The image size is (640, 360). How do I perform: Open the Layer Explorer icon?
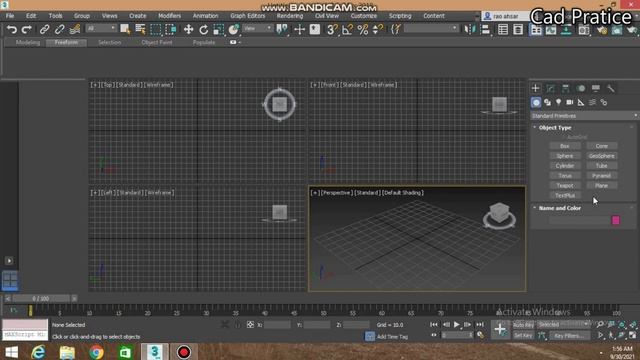tap(518, 29)
